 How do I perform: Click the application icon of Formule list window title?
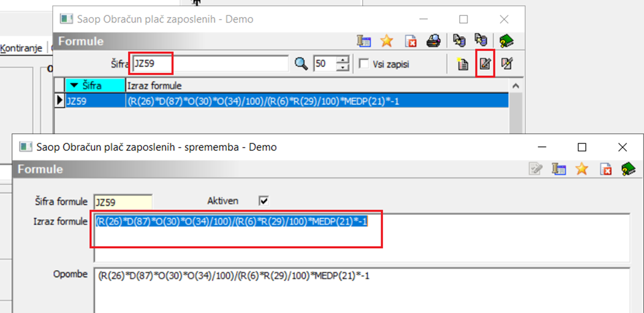click(x=66, y=19)
